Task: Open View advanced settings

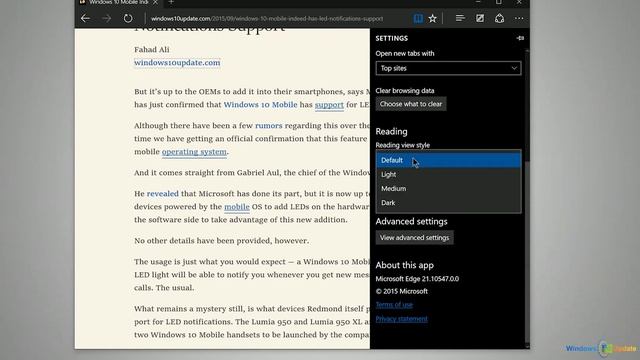Action: [x=414, y=238]
